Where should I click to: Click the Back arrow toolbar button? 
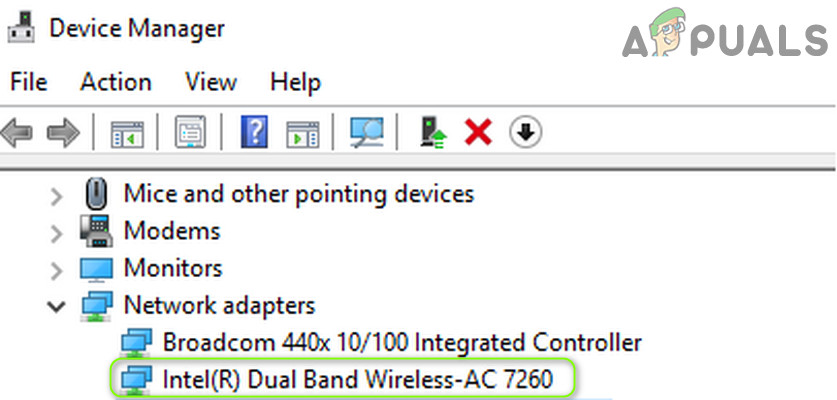(x=18, y=132)
